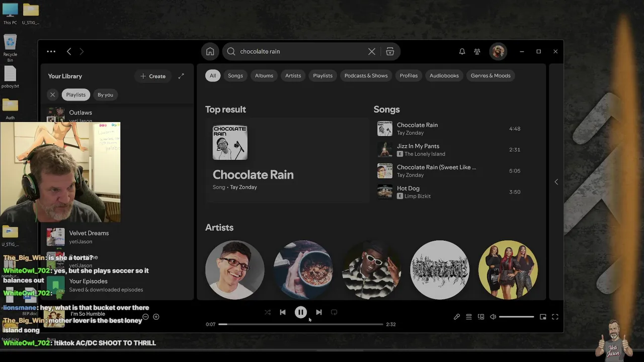Click the Create button in Your Library
Image resolution: width=644 pixels, height=362 pixels.
click(153, 76)
